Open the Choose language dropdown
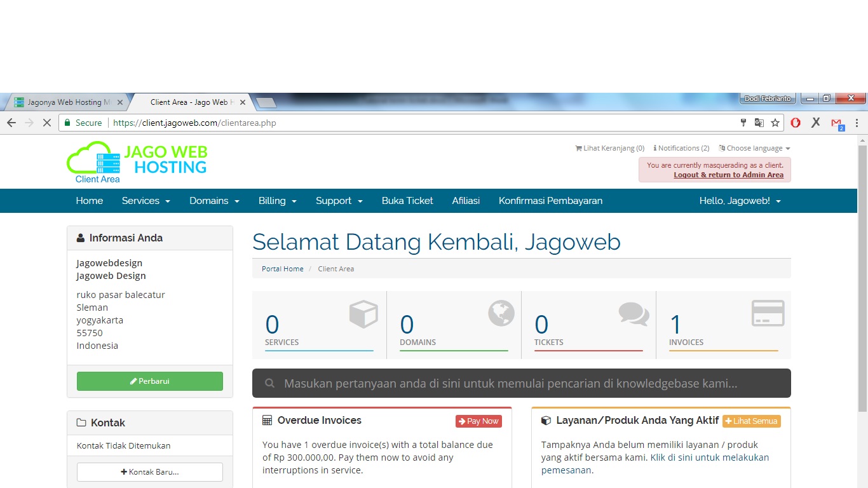The height and width of the screenshot is (488, 868). (754, 148)
